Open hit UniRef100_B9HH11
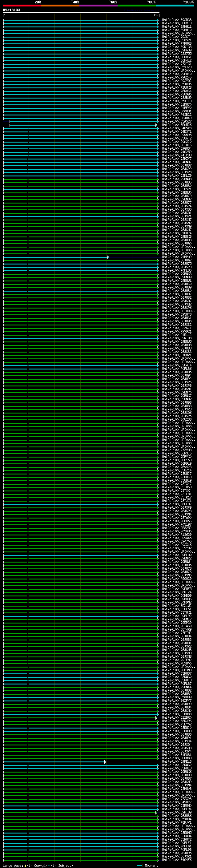This screenshot has width=197, height=868. point(176,26)
